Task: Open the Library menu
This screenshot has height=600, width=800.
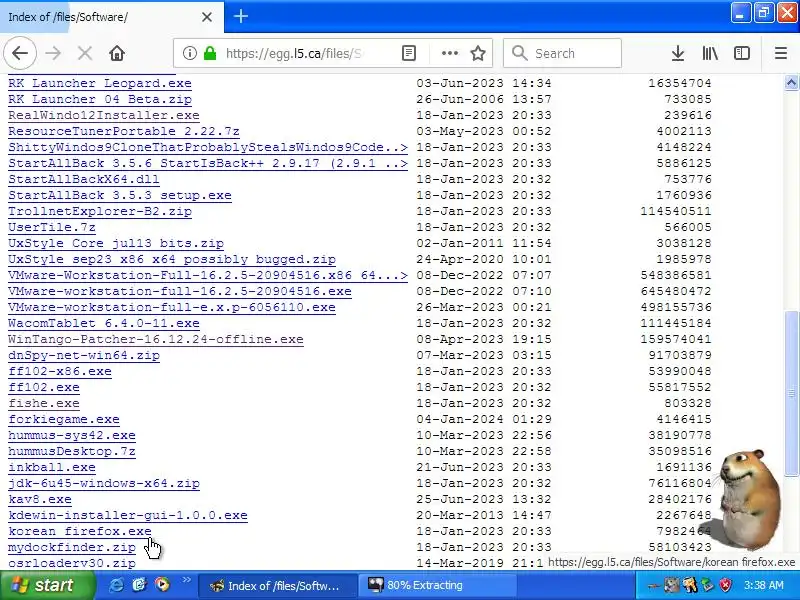Action: click(x=710, y=53)
